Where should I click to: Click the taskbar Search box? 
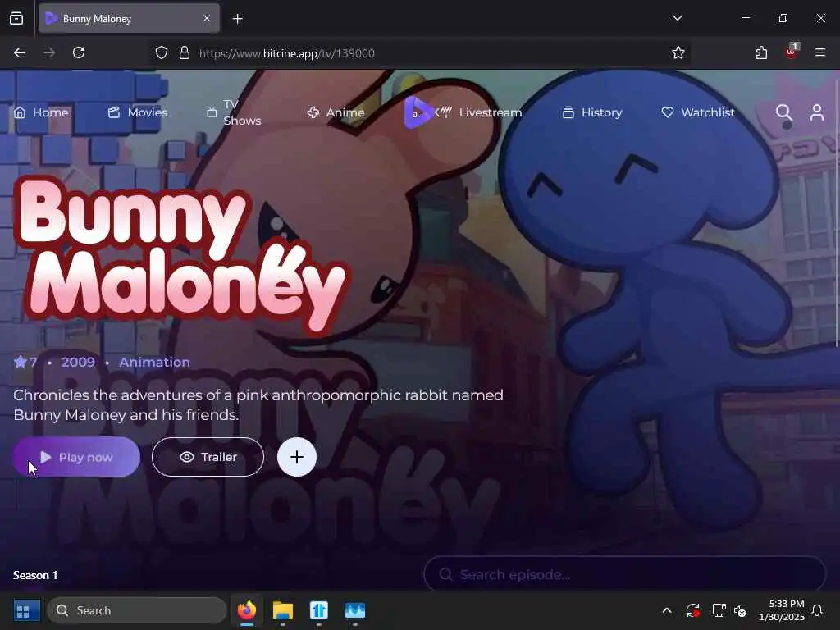coord(137,610)
